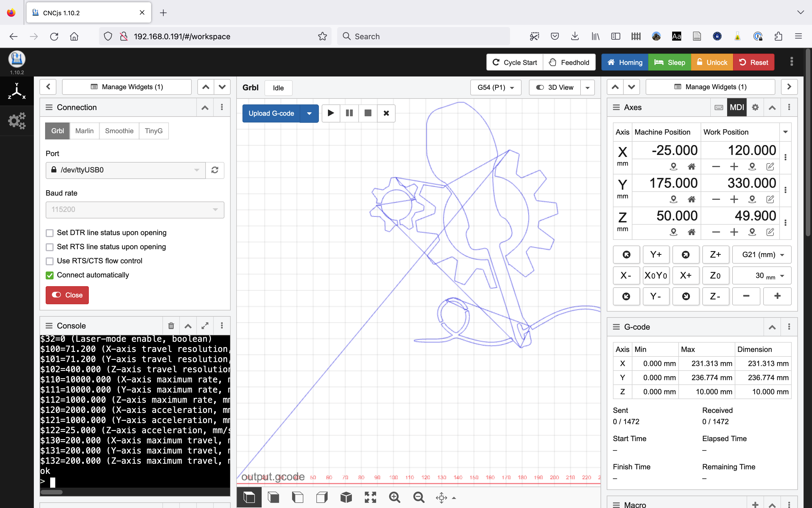Click the browser address bar
The width and height of the screenshot is (812, 508).
click(x=215, y=36)
